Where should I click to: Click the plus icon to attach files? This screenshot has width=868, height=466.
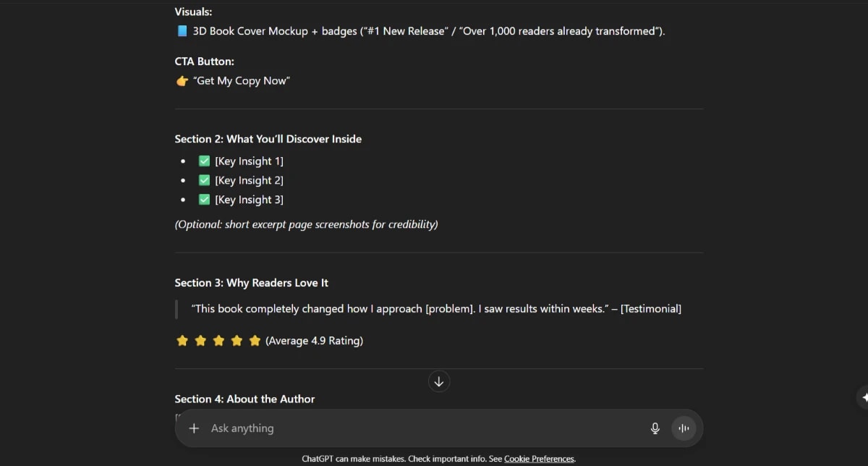[x=194, y=428]
